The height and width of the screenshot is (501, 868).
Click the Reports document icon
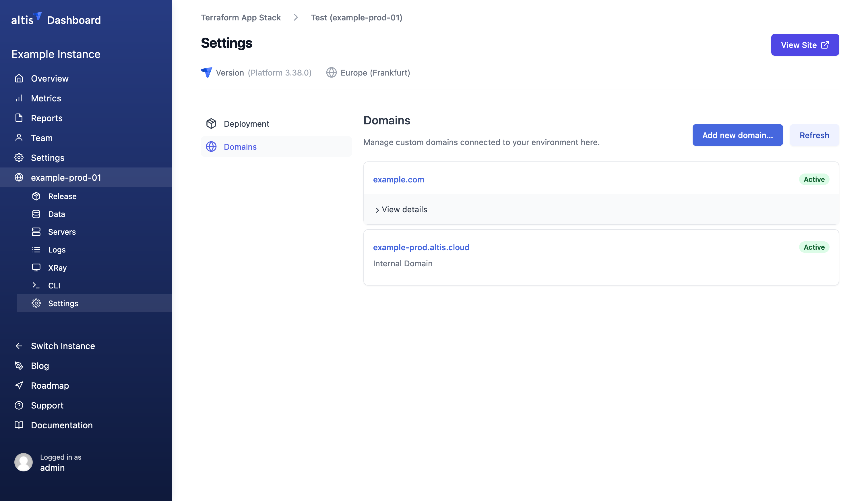[19, 118]
